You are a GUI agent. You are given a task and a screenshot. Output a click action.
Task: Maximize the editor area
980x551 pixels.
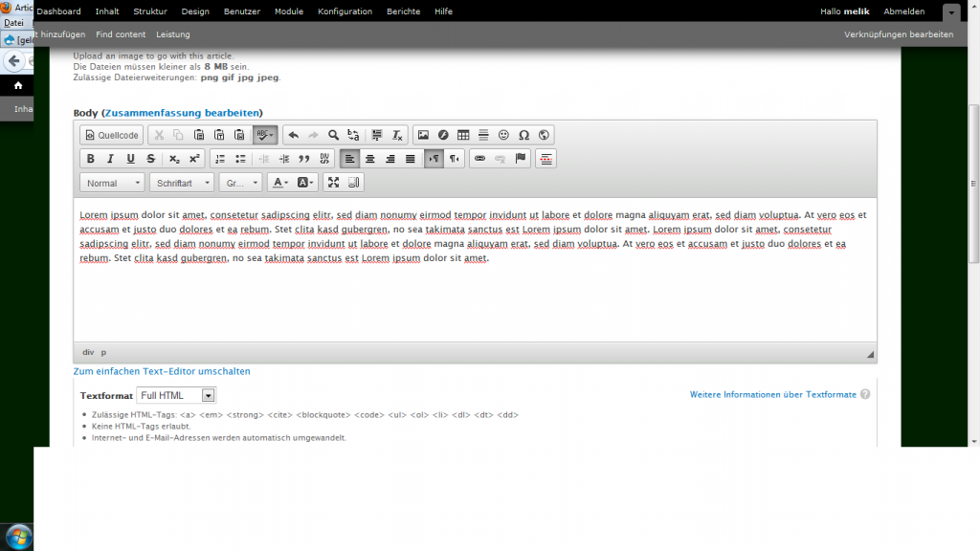333,183
